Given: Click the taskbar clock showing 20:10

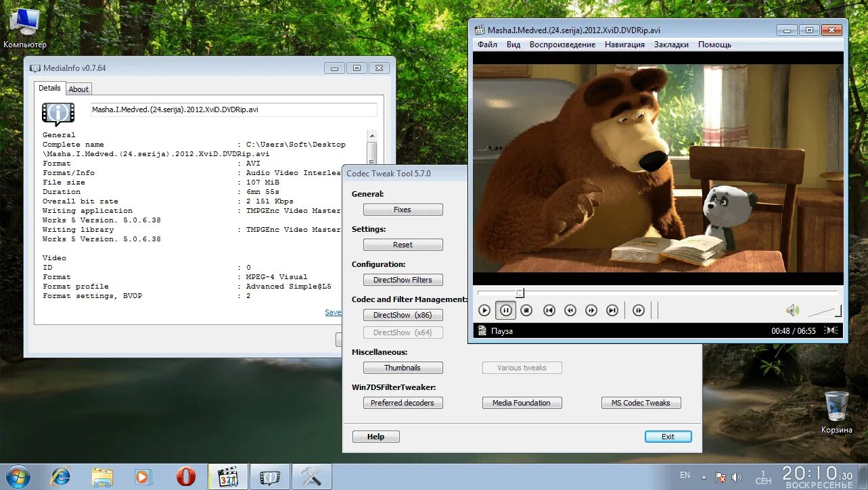Looking at the screenshot, I should [x=818, y=476].
